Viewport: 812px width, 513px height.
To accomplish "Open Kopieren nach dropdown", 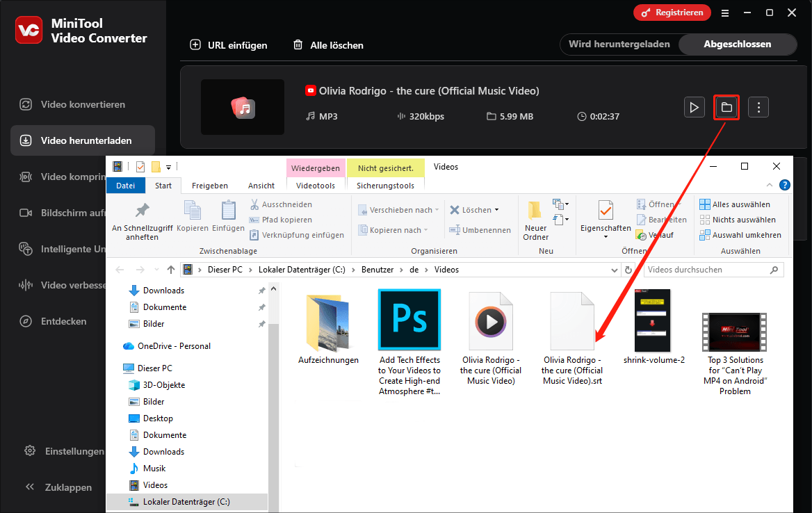I will [393, 230].
